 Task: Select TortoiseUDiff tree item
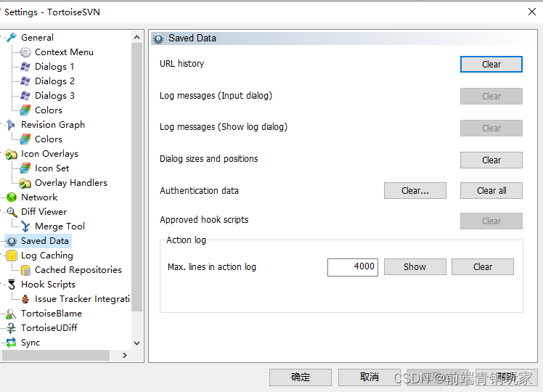coord(49,328)
